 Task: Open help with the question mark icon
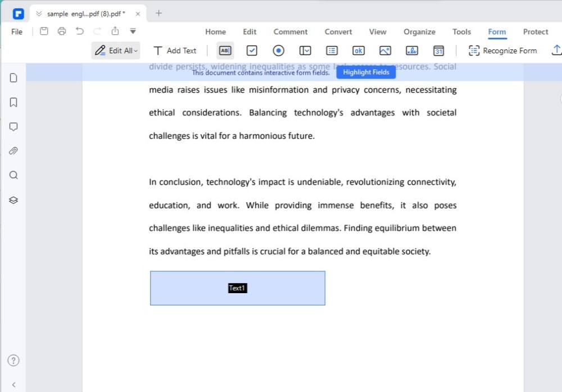(x=13, y=360)
